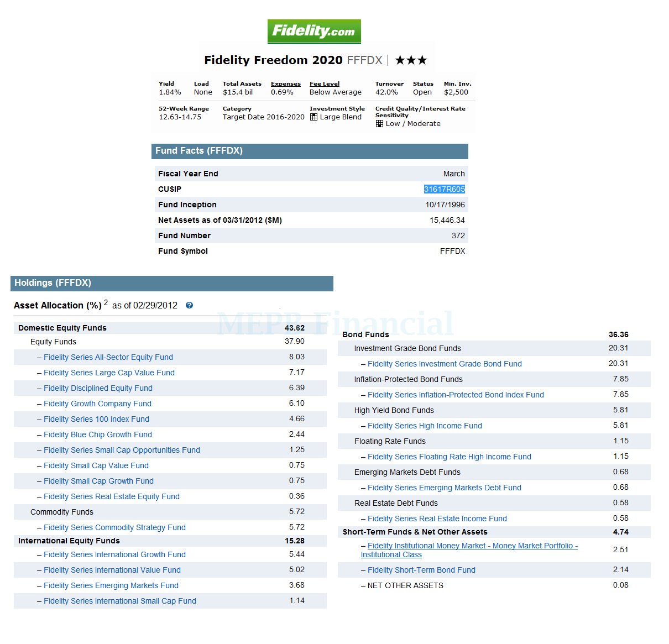Click the Domestic Equity Funds total 43.62
The image size is (669, 644).
[295, 328]
